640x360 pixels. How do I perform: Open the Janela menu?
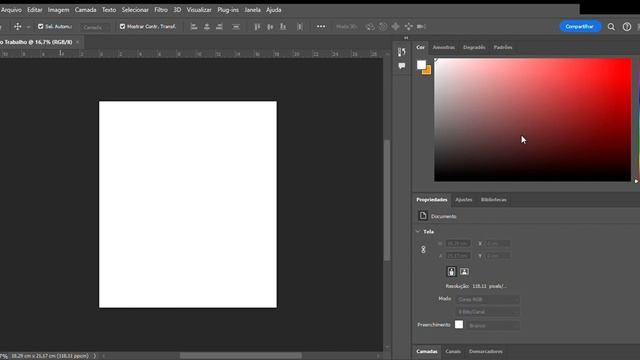tap(252, 10)
